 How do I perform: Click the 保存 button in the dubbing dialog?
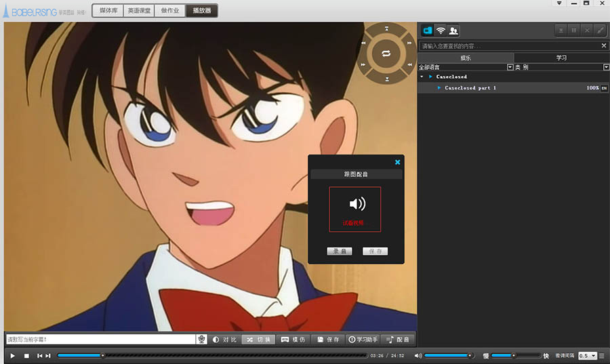click(x=375, y=251)
